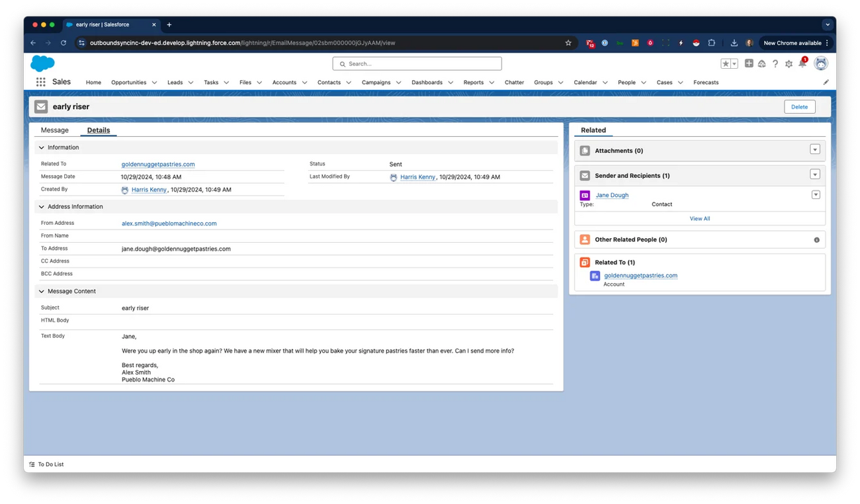Click the account icon beside goldennuggetpastries.com

point(594,275)
